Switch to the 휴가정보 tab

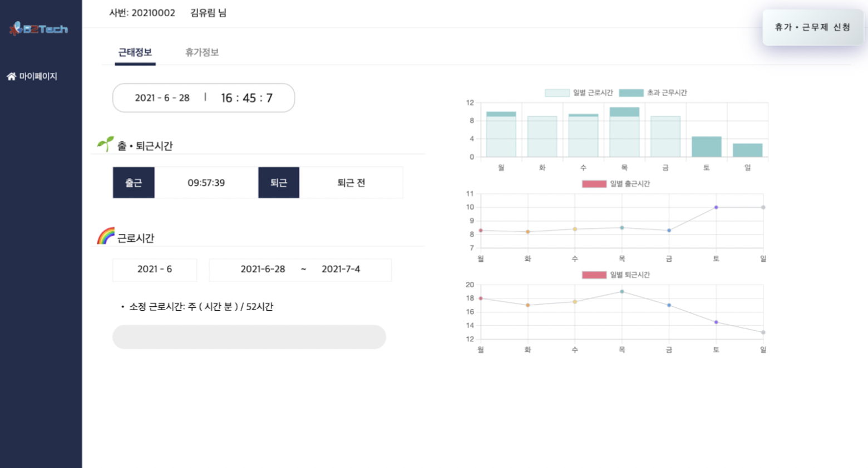click(x=201, y=52)
